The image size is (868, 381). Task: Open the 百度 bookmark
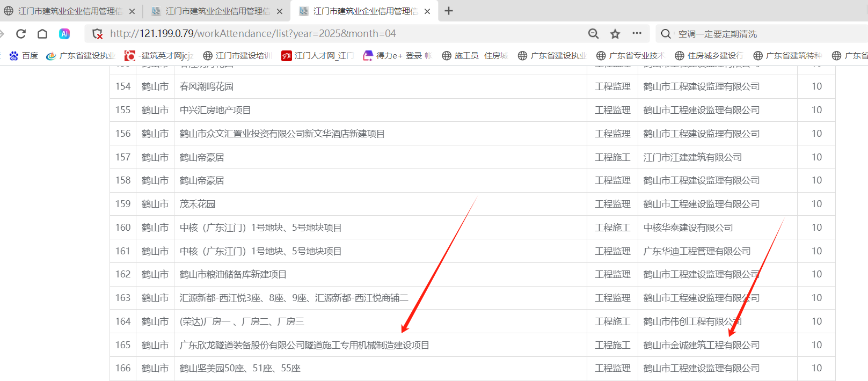pyautogui.click(x=24, y=55)
